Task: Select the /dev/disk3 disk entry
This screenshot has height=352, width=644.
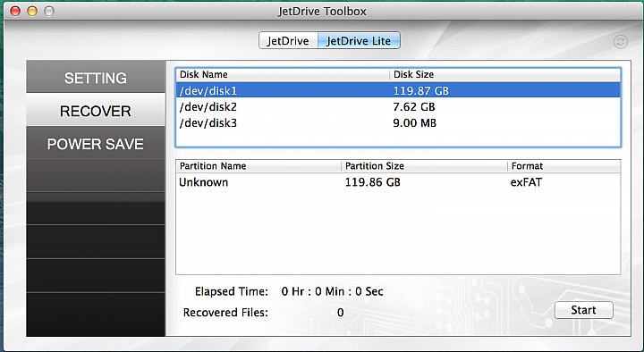Action: [x=398, y=122]
